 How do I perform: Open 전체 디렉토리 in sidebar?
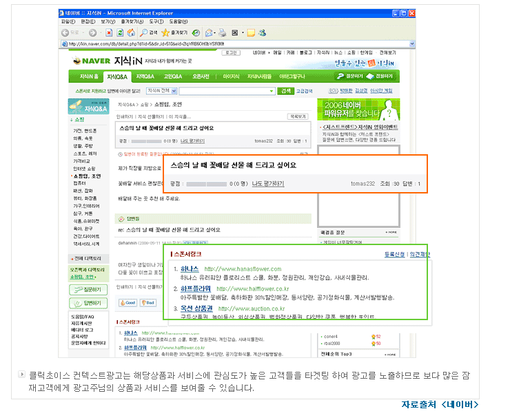pyautogui.click(x=88, y=259)
